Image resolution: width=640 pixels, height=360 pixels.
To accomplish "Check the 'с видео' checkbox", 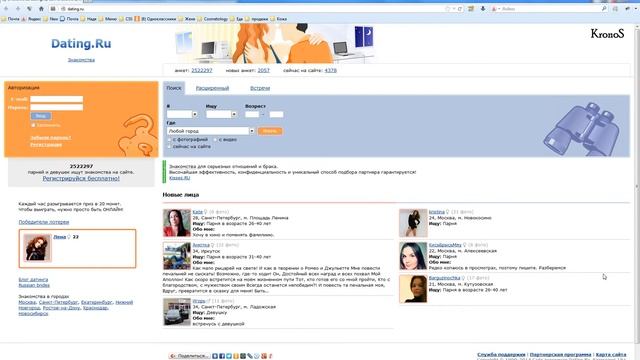I will [x=216, y=140].
